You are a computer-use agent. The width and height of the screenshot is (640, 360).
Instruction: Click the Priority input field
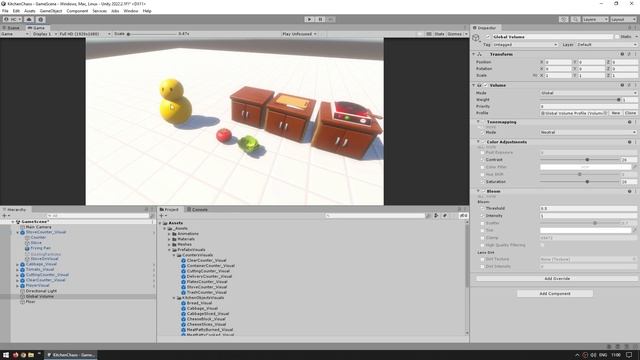click(588, 107)
